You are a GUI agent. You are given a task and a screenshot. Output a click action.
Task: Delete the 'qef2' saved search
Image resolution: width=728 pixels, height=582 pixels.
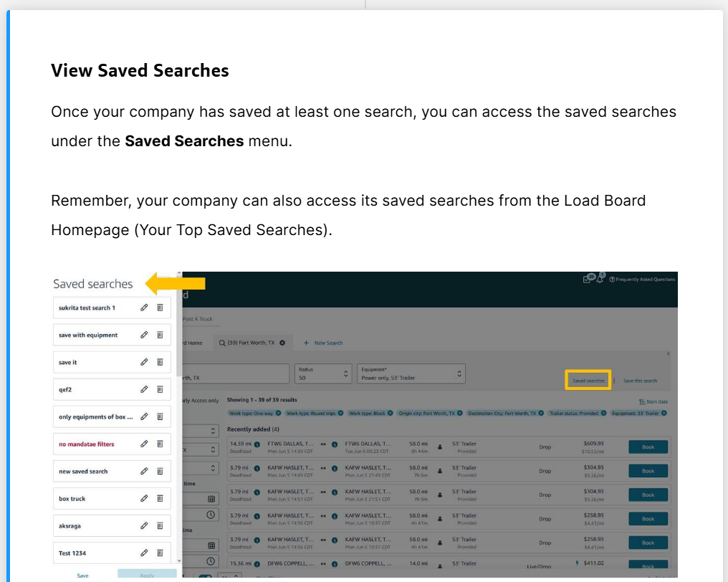coord(160,389)
